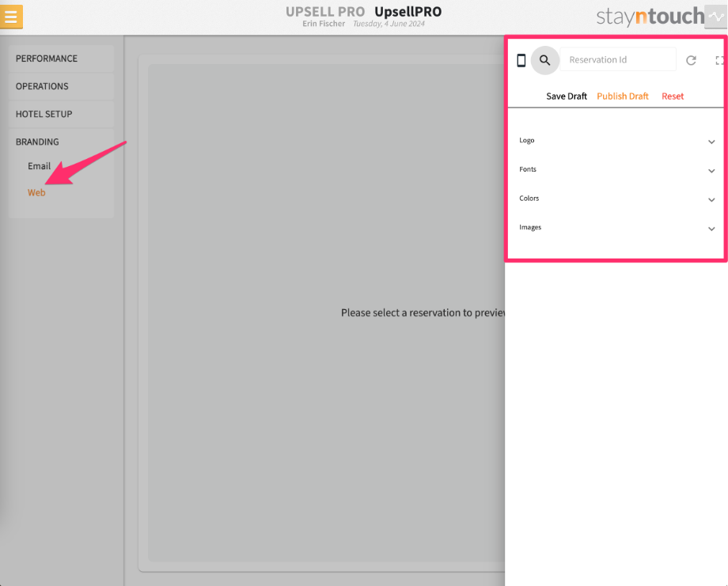Open the Performance menu
728x586 pixels.
pos(61,59)
